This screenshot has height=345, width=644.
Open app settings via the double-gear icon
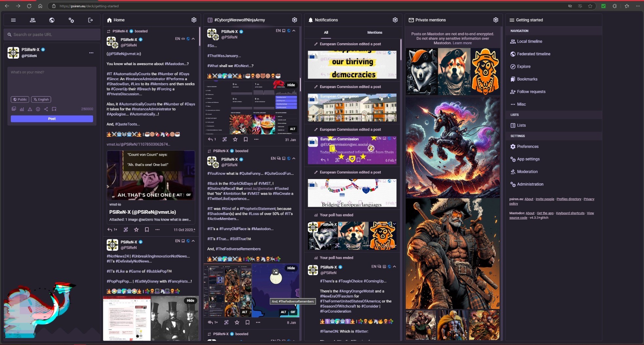click(x=71, y=20)
